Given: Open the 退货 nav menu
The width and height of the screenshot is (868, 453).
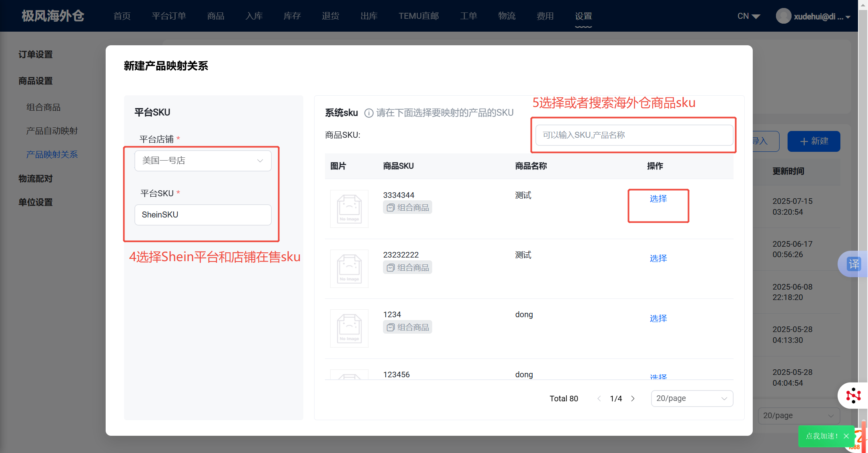Looking at the screenshot, I should (x=331, y=16).
